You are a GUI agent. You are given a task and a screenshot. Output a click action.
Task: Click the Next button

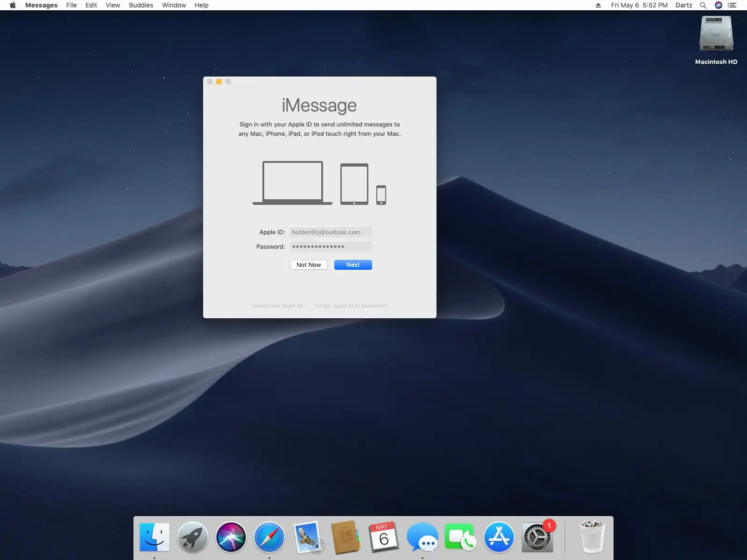(353, 265)
